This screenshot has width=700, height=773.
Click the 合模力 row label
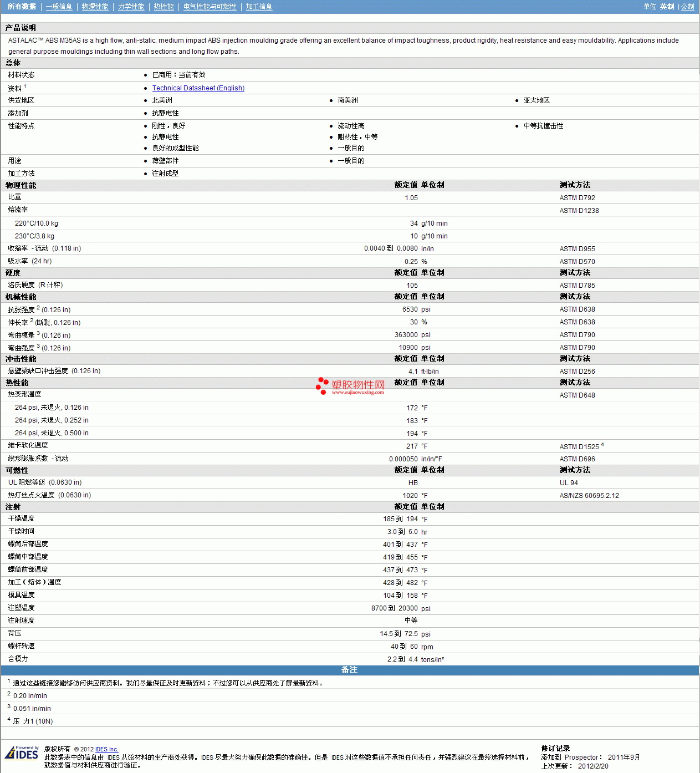(x=18, y=659)
